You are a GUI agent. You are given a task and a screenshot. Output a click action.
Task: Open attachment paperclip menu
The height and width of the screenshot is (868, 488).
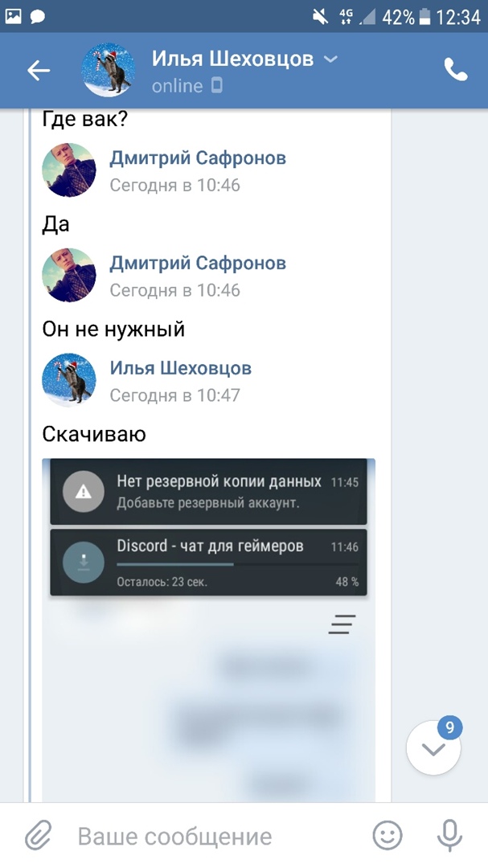pyautogui.click(x=39, y=835)
